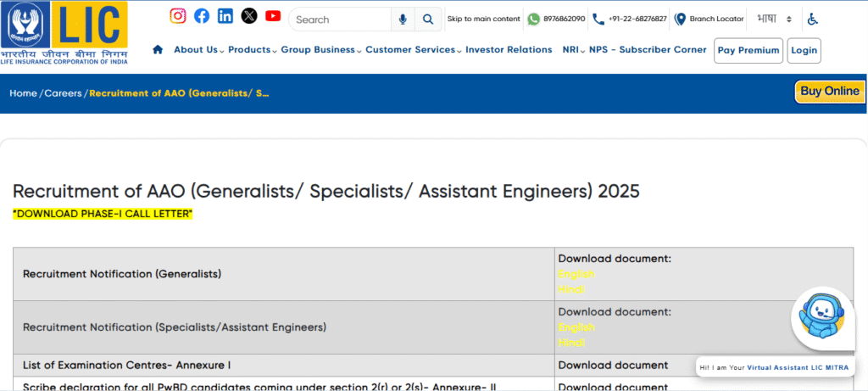Open the LinkedIn icon link

pos(225,16)
